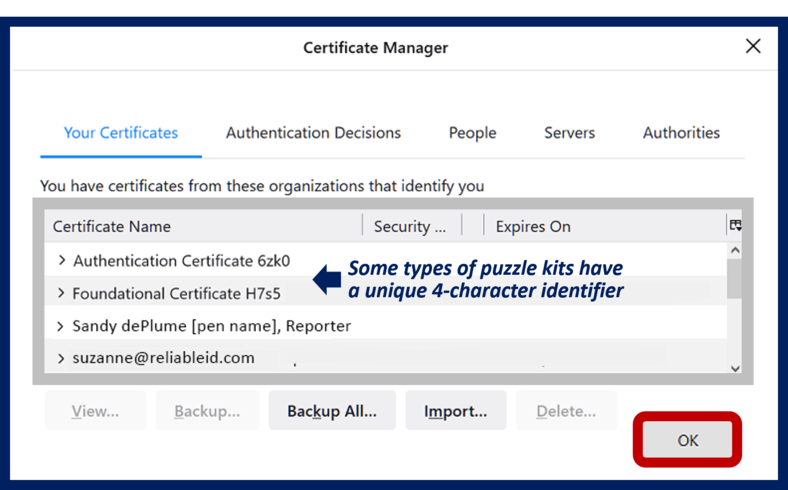Expand the Sandy dePlume Reporter entry
This screenshot has width=788, height=490.
click(x=62, y=326)
